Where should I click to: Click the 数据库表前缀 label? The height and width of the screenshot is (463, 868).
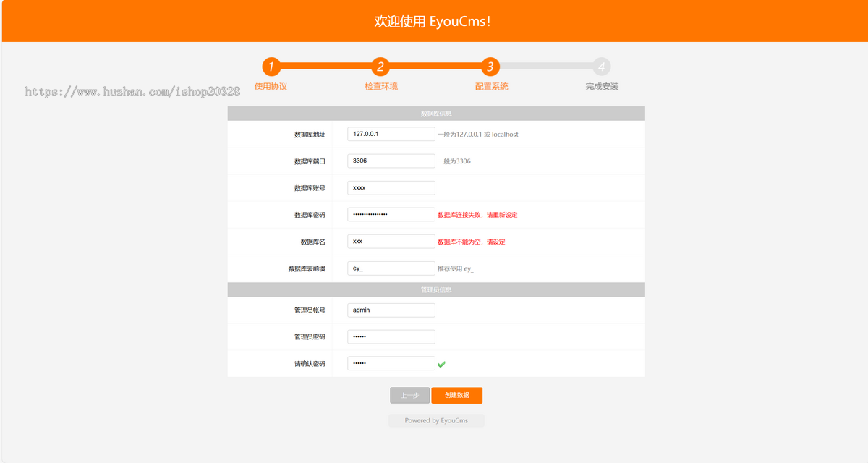[307, 268]
